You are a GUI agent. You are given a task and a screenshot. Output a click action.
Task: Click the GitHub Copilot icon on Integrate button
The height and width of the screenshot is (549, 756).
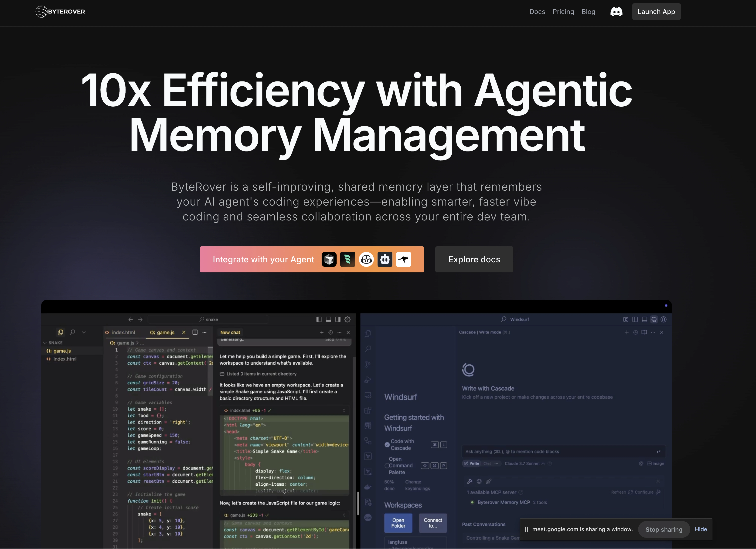366,259
